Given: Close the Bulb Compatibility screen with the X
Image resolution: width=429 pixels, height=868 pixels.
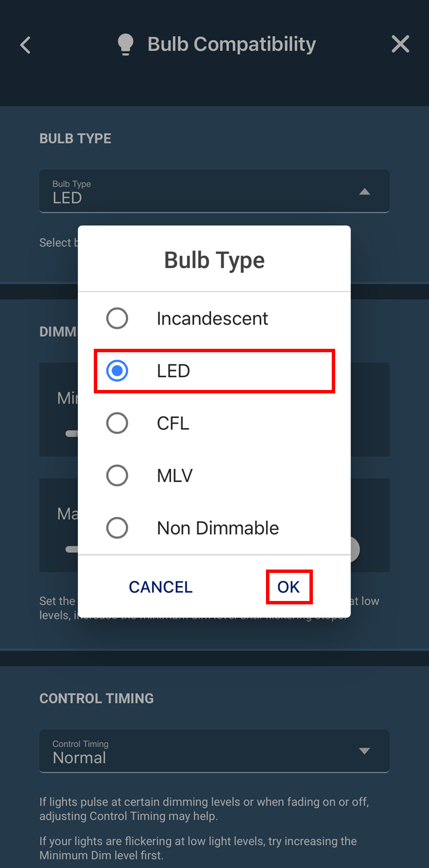Looking at the screenshot, I should [x=400, y=43].
